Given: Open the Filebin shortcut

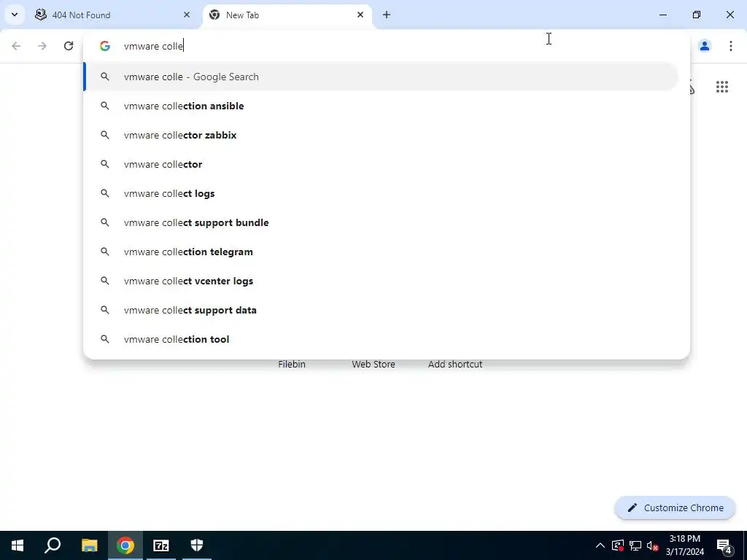Looking at the screenshot, I should click(x=292, y=364).
